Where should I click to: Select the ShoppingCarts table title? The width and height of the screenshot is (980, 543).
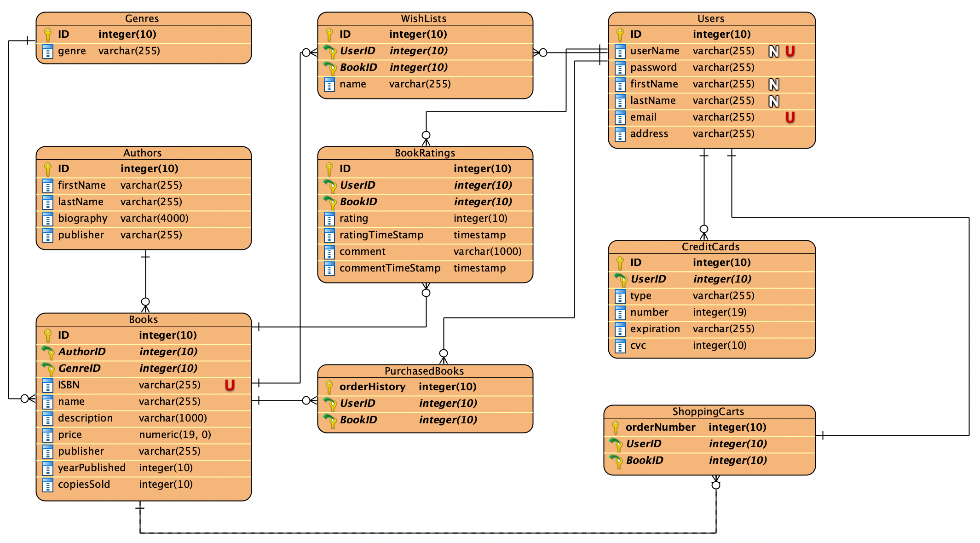(x=708, y=411)
